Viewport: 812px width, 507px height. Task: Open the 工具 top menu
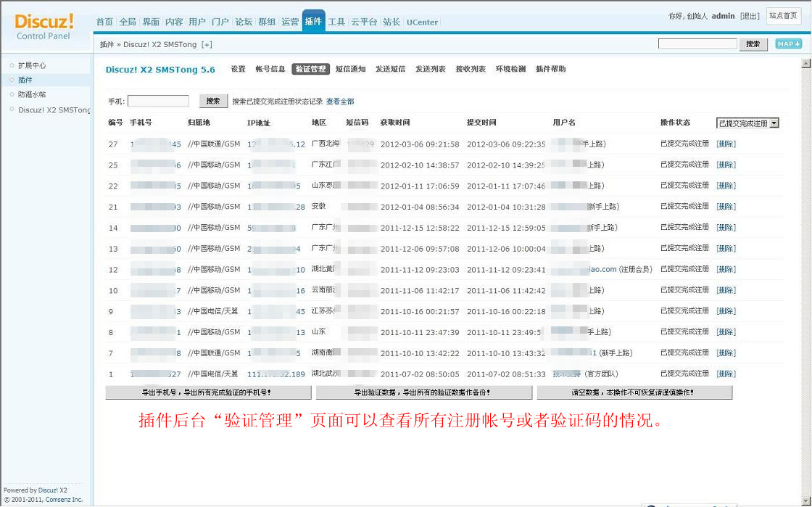(336, 22)
